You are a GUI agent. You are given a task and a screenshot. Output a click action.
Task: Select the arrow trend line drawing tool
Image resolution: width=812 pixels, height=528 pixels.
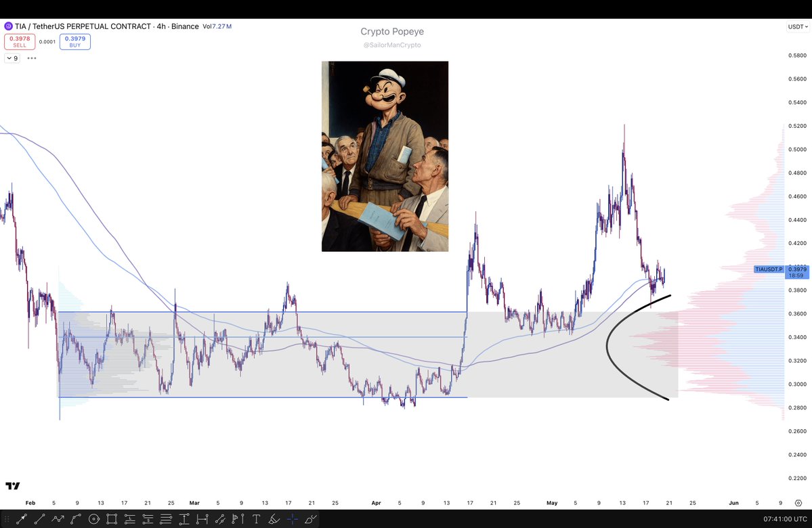22,519
